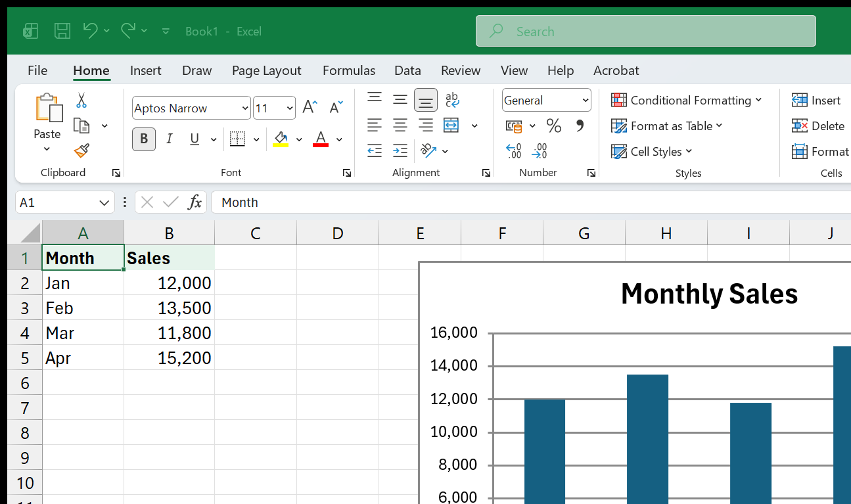Image resolution: width=851 pixels, height=504 pixels.
Task: Switch to the Insert tab
Action: pyautogui.click(x=146, y=70)
